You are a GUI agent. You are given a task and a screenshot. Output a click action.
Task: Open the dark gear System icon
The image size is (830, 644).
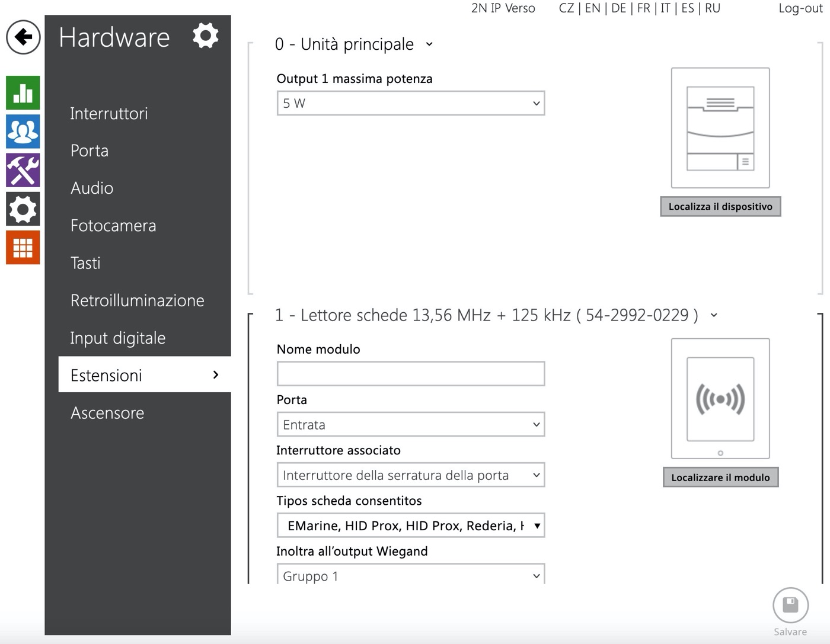[x=23, y=209]
